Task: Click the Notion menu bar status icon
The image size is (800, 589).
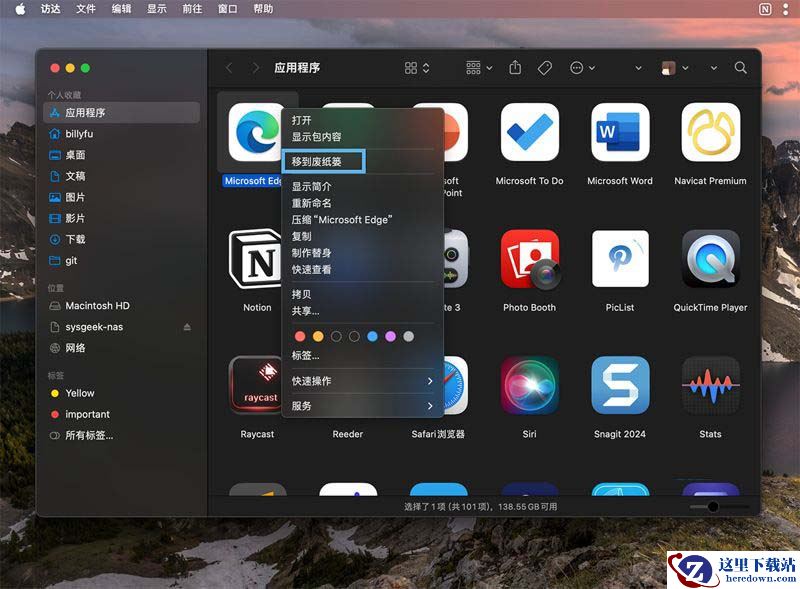Action: click(x=765, y=9)
